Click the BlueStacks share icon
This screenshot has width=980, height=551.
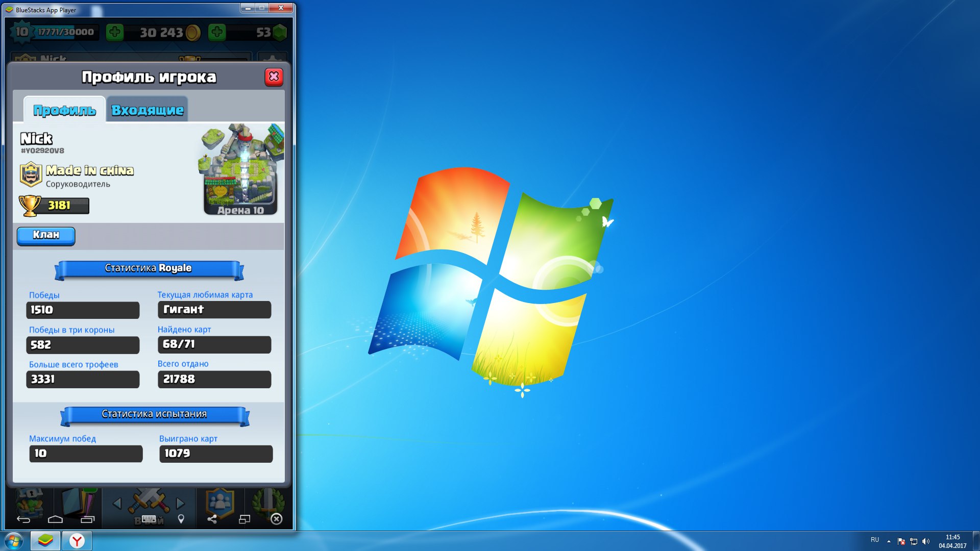[x=212, y=519]
